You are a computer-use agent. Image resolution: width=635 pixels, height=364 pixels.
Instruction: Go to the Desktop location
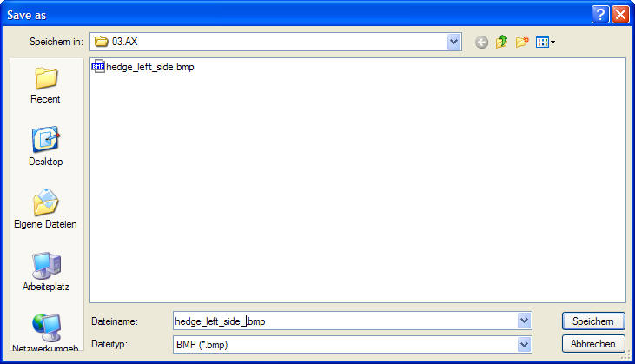click(45, 146)
